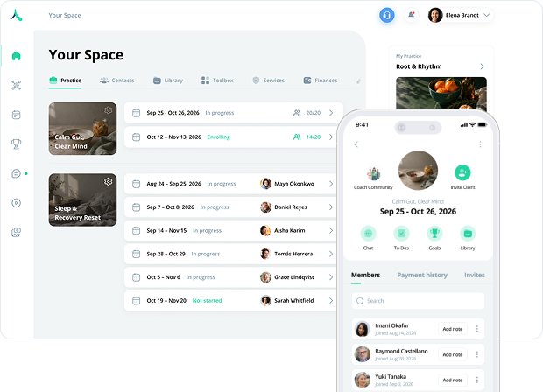This screenshot has height=392, width=543.
Task: Click the edit pencil icon after Finances
Action: [359, 80]
